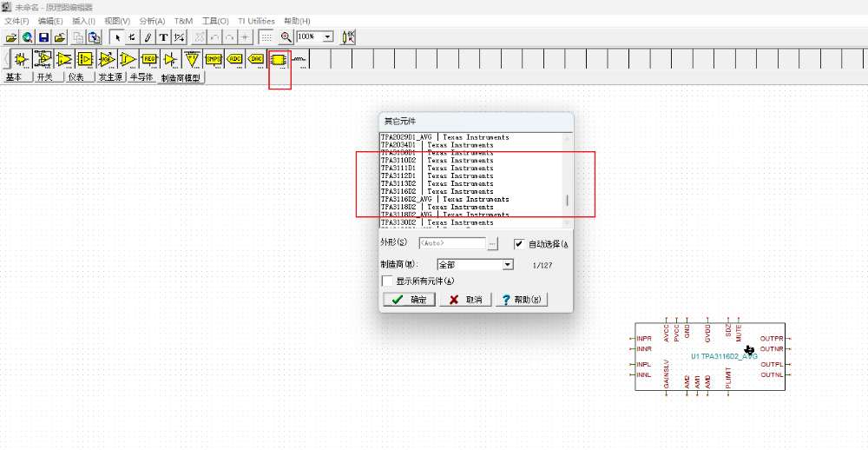Viewport: 868px width, 450px height.
Task: Pick the DAC component icon
Action: [256, 58]
